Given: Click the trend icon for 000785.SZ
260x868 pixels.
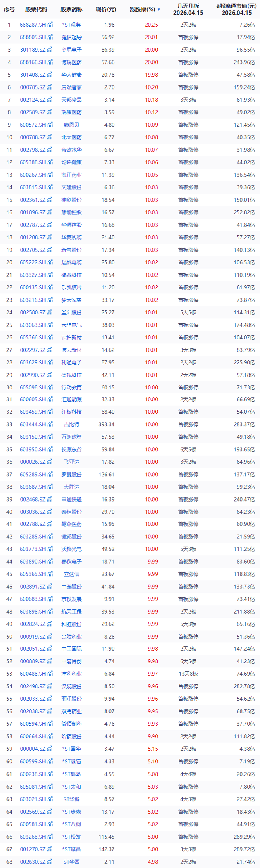Looking at the screenshot, I should pyautogui.click(x=50, y=87).
